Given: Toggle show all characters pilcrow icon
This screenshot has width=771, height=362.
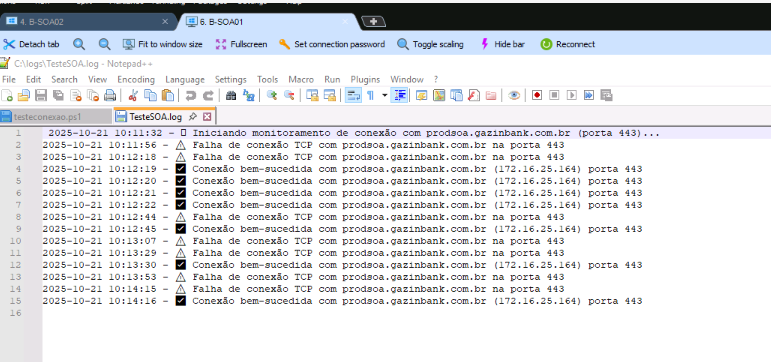Looking at the screenshot, I should pos(370,95).
